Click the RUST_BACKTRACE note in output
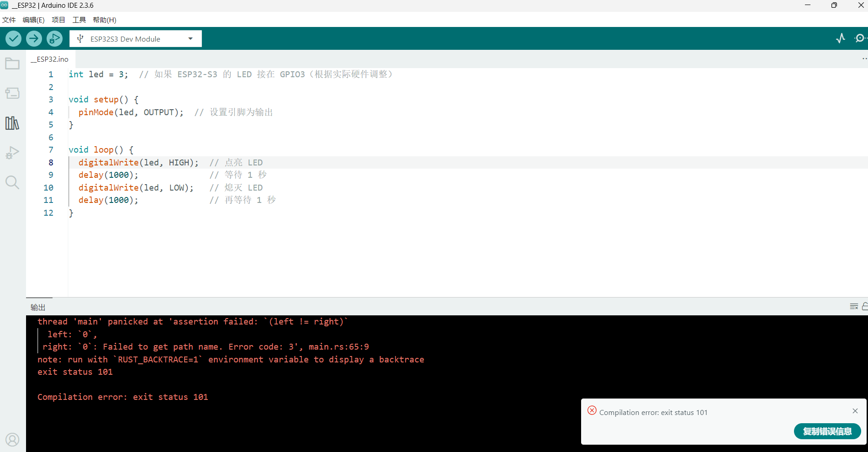The width and height of the screenshot is (868, 452). click(231, 360)
